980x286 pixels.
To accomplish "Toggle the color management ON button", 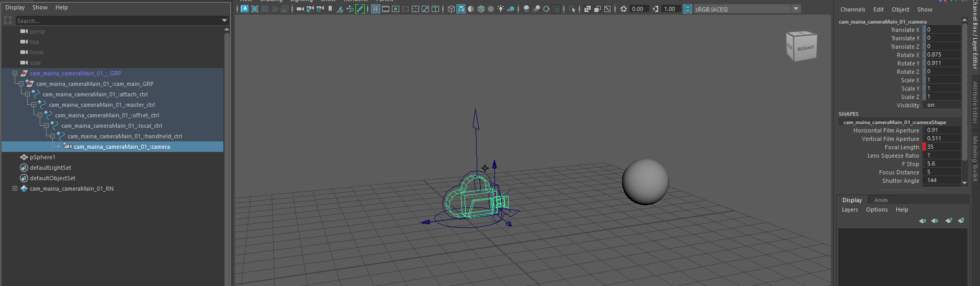I will pyautogui.click(x=688, y=9).
